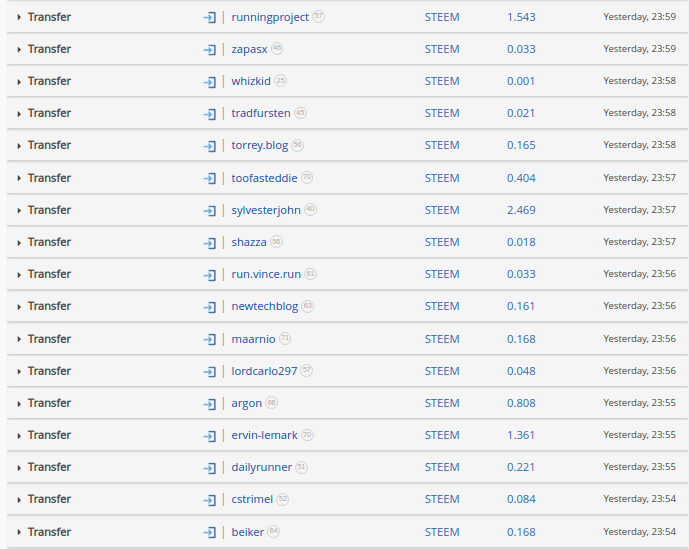The width and height of the screenshot is (689, 549).
Task: Click the amount 0.048 for lordcarlo297
Action: point(521,371)
